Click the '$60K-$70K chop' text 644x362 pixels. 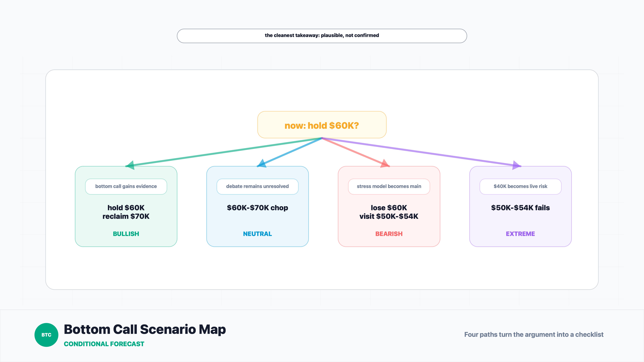tap(257, 208)
